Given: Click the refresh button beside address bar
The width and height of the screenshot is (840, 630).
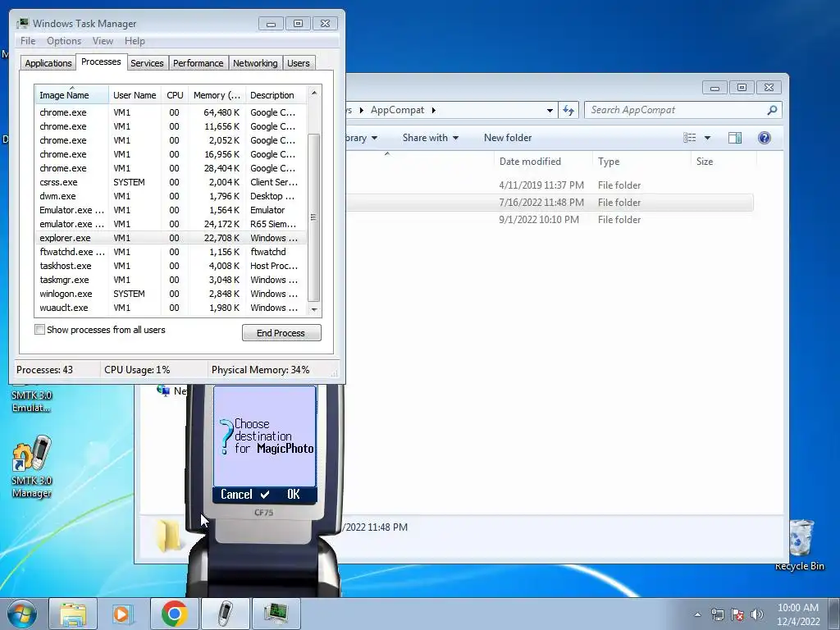Looking at the screenshot, I should coord(568,111).
